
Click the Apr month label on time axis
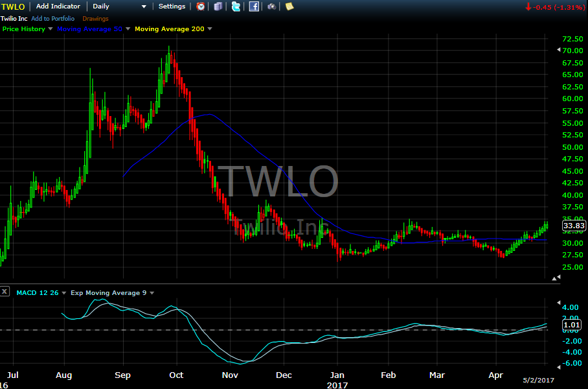tap(496, 375)
